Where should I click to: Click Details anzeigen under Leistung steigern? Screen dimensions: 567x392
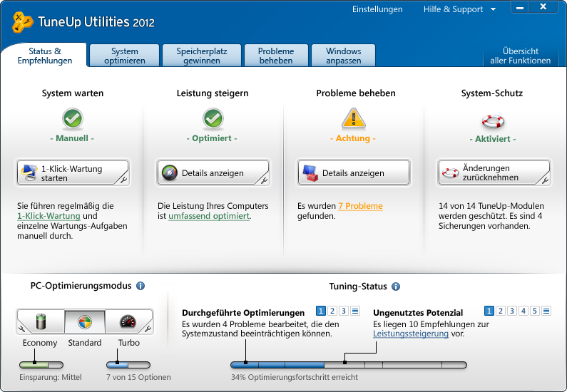tap(213, 173)
